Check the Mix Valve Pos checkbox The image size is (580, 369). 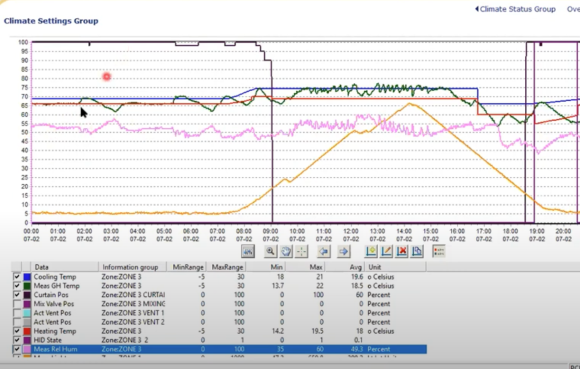coord(17,304)
